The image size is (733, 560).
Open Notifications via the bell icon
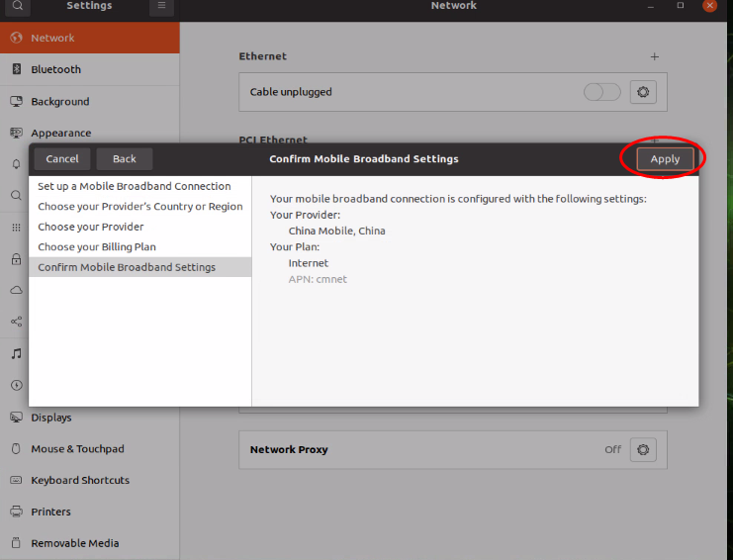point(17,164)
